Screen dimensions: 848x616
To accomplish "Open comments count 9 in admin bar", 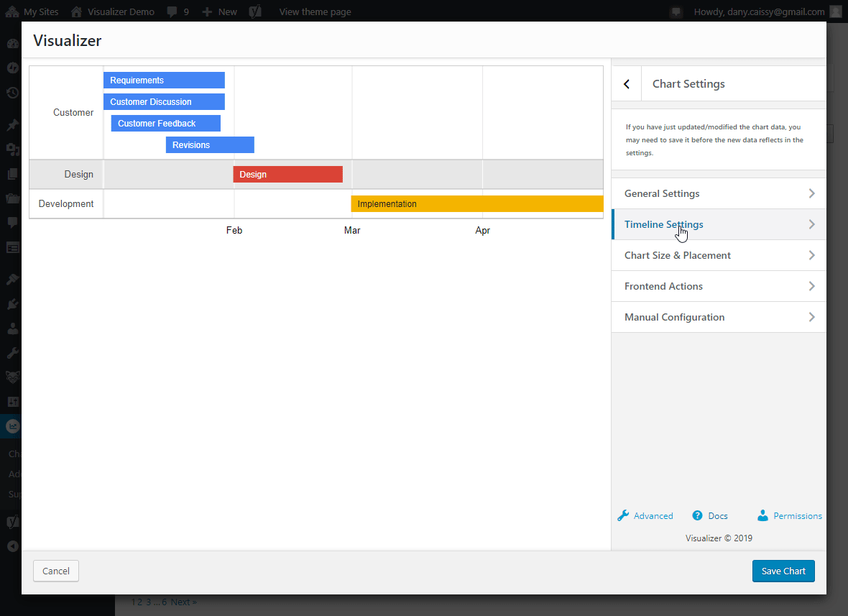I will 178,12.
